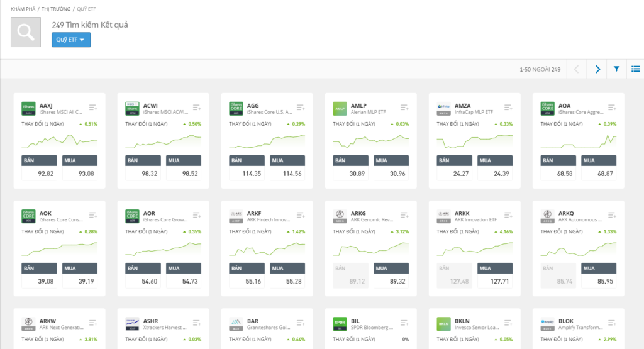
Task: Go to next results page
Action: [x=597, y=69]
